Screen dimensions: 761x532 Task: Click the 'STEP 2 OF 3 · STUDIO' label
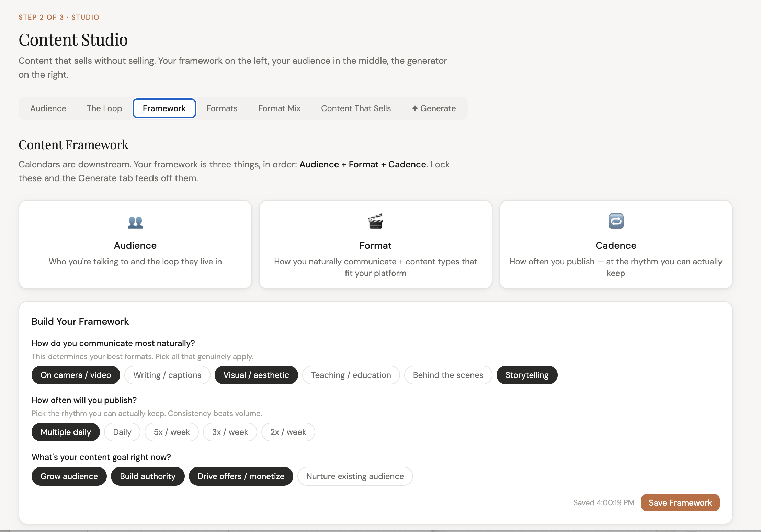click(x=59, y=17)
